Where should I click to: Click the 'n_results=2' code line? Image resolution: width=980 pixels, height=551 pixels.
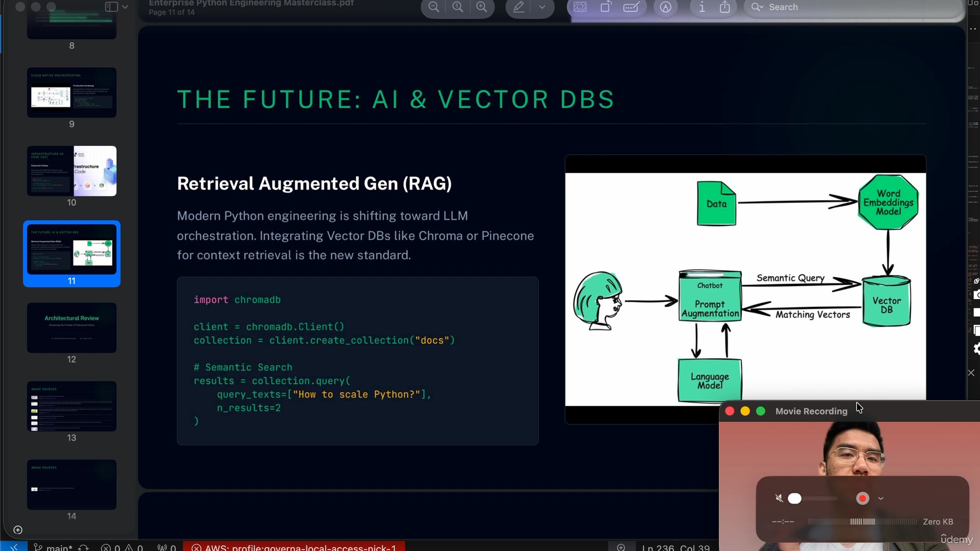pos(249,408)
